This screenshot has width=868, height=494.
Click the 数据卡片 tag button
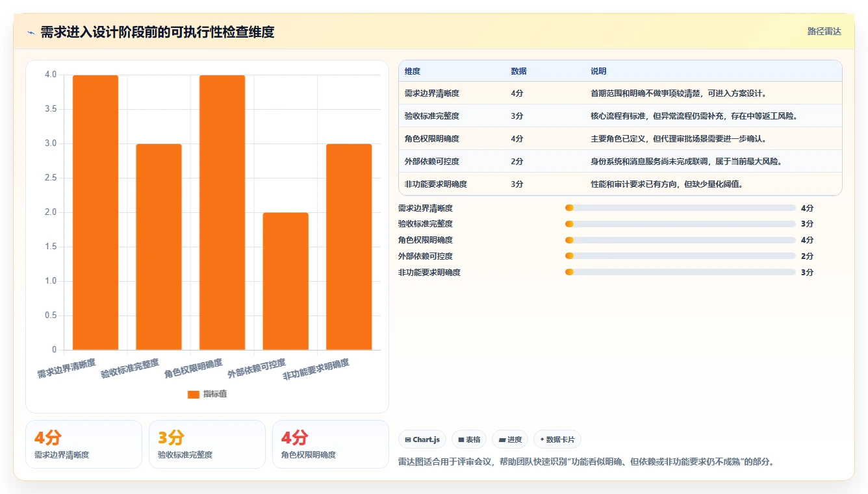(x=557, y=439)
